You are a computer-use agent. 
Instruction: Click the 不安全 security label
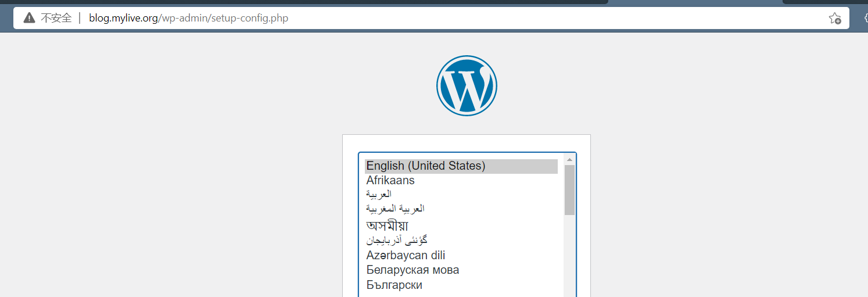[x=56, y=18]
